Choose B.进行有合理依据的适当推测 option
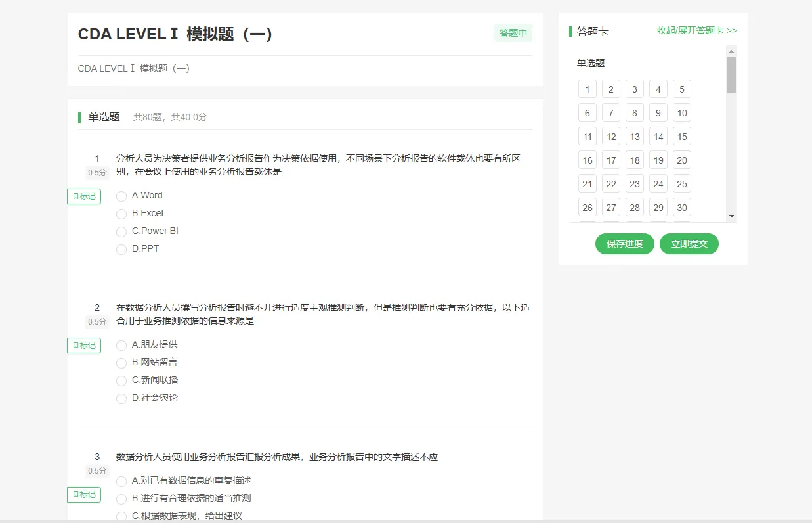Image resolution: width=812 pixels, height=523 pixels. coord(121,499)
